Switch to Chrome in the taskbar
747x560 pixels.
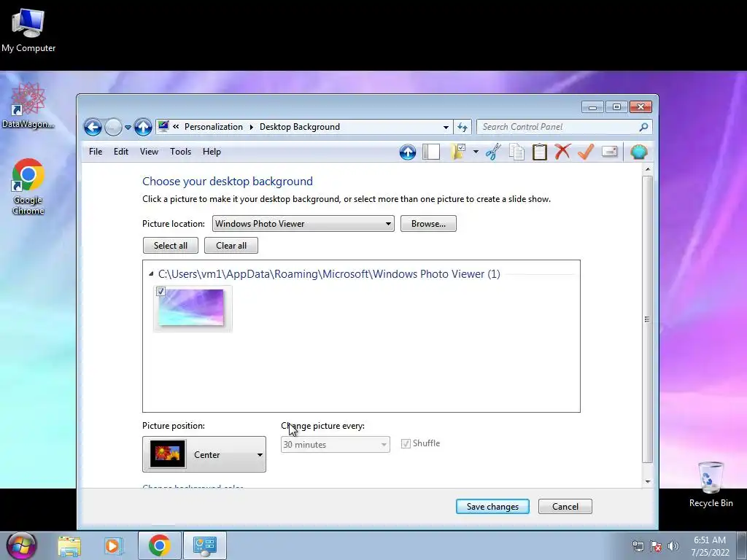[160, 545]
